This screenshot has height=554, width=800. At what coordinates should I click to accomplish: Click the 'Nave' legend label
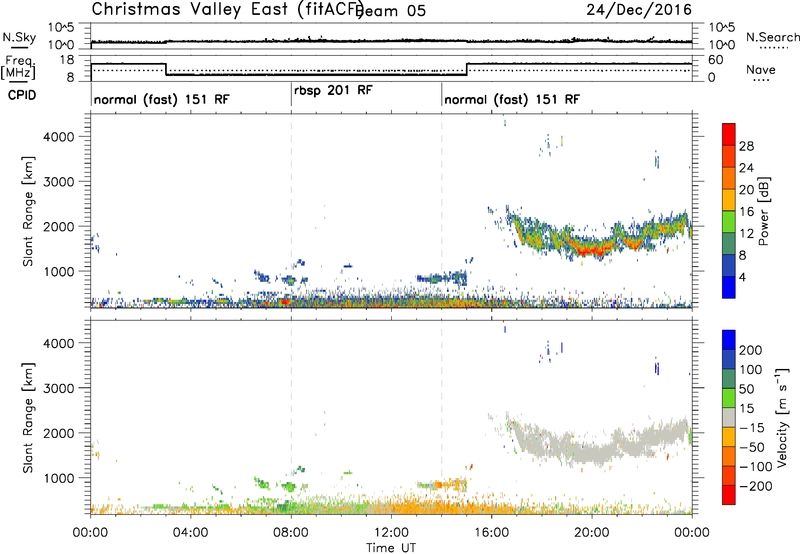click(760, 69)
